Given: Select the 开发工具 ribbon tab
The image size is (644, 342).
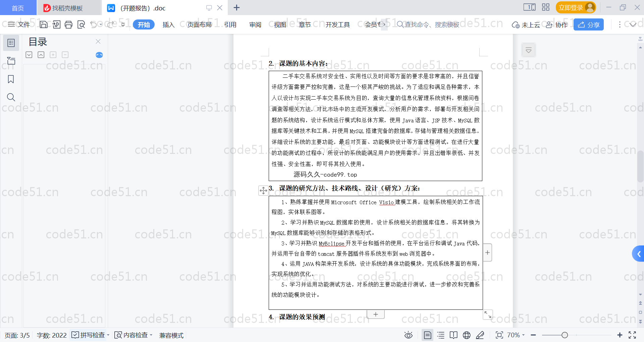Looking at the screenshot, I should 337,24.
